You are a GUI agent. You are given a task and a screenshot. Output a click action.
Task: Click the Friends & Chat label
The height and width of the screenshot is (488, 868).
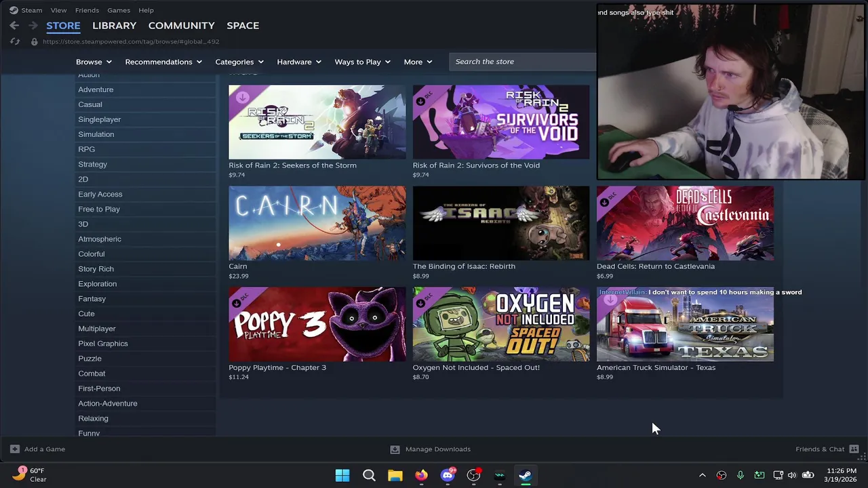pos(820,449)
